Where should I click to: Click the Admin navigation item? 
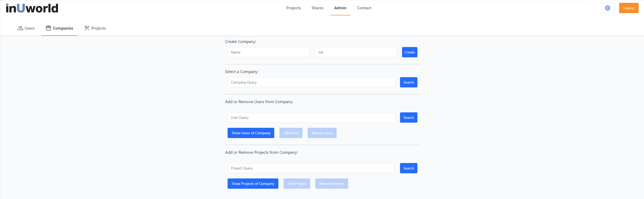(x=340, y=8)
